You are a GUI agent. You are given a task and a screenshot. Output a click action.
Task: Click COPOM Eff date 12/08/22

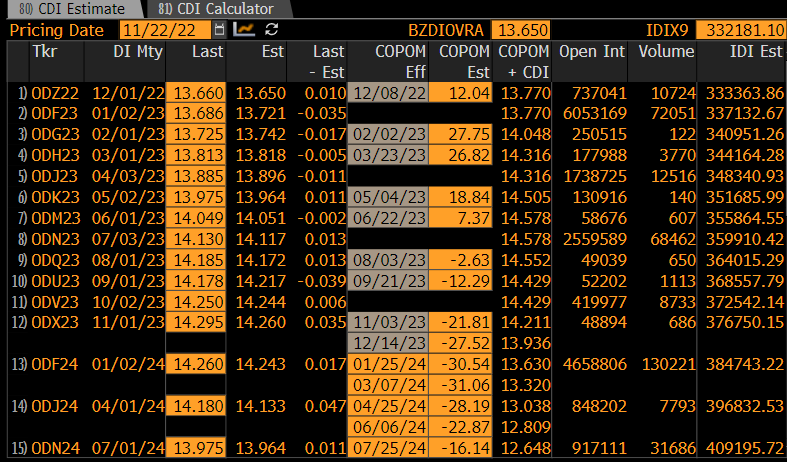pyautogui.click(x=388, y=93)
